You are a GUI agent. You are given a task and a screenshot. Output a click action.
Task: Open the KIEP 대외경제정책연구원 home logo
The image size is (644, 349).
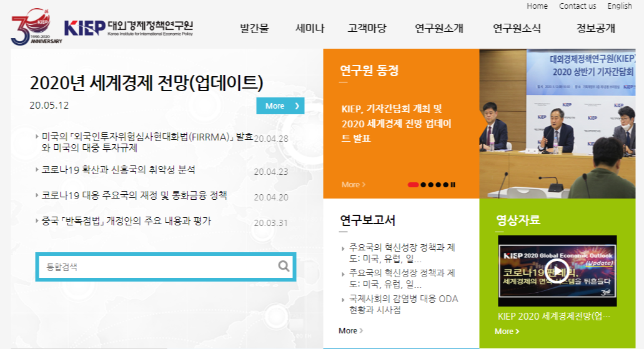[129, 28]
